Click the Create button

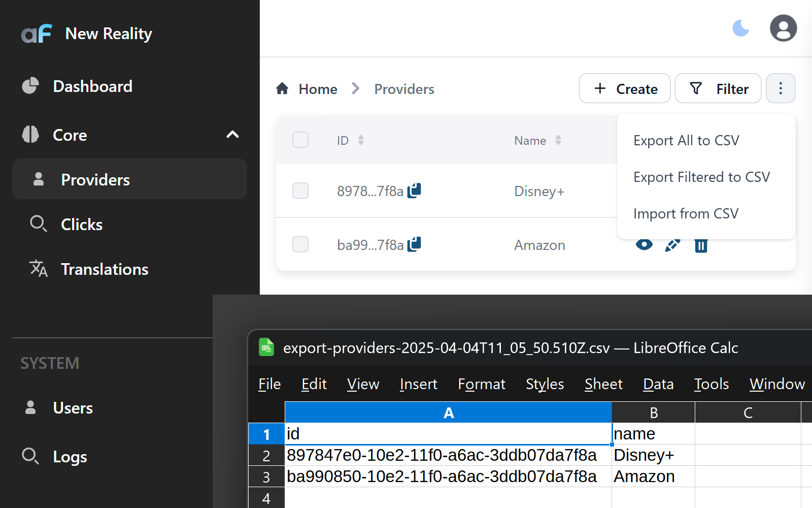tap(625, 88)
